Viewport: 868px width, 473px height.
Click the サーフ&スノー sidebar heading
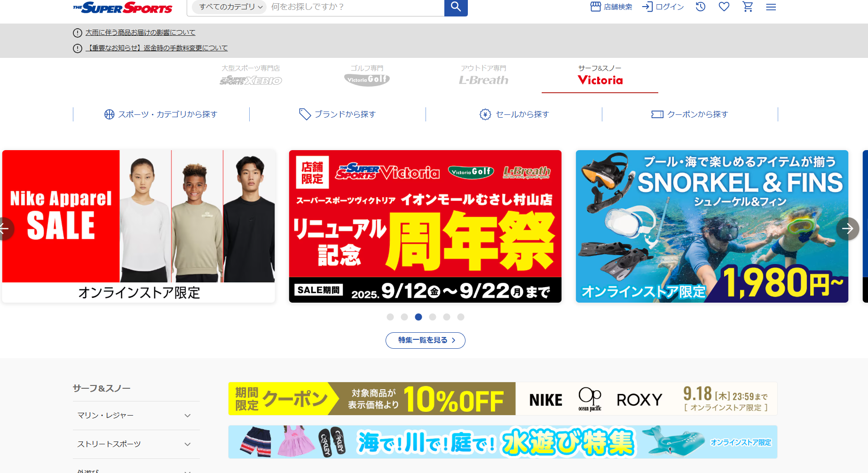102,388
